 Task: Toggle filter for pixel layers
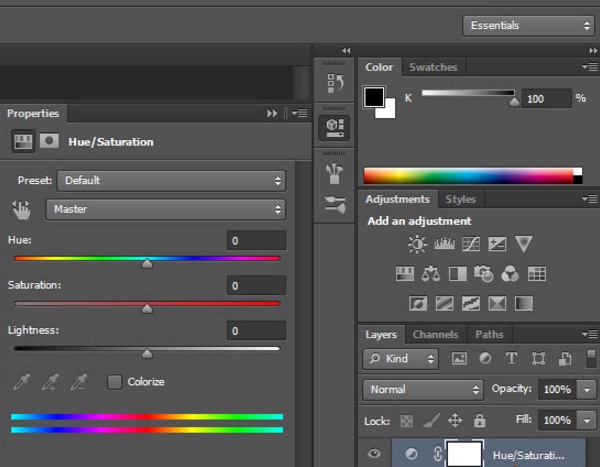click(459, 359)
